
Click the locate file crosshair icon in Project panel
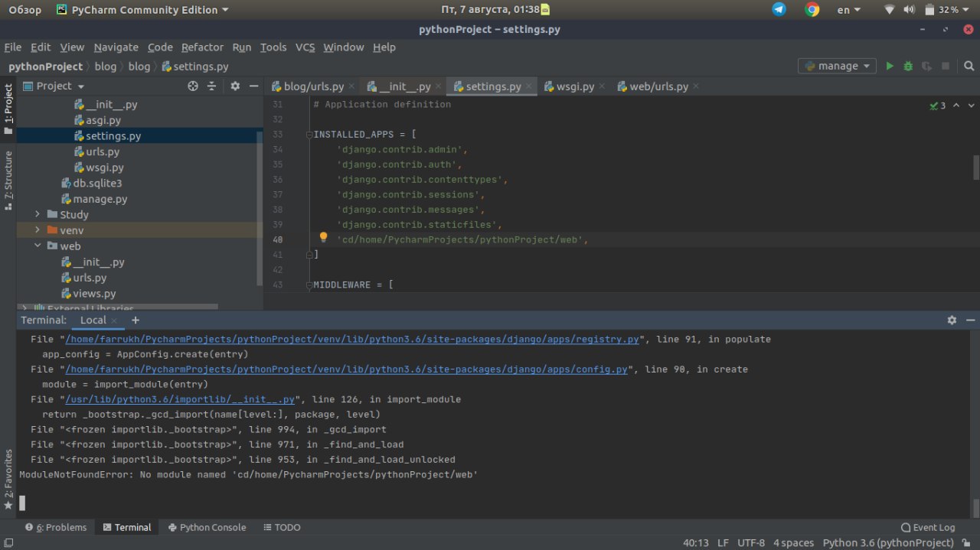193,86
